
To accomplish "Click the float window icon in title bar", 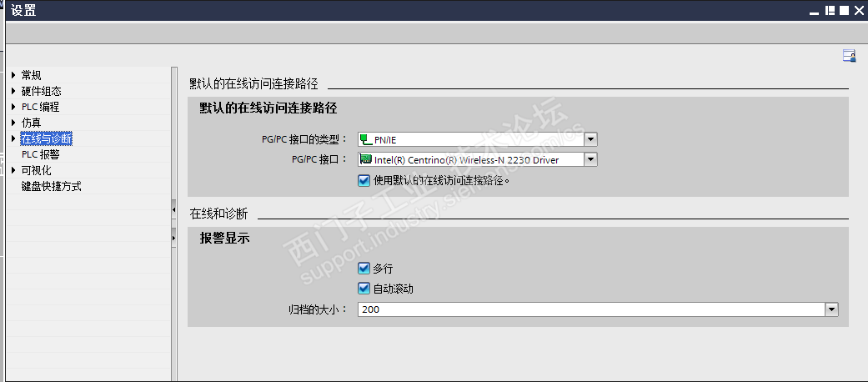I will point(830,11).
